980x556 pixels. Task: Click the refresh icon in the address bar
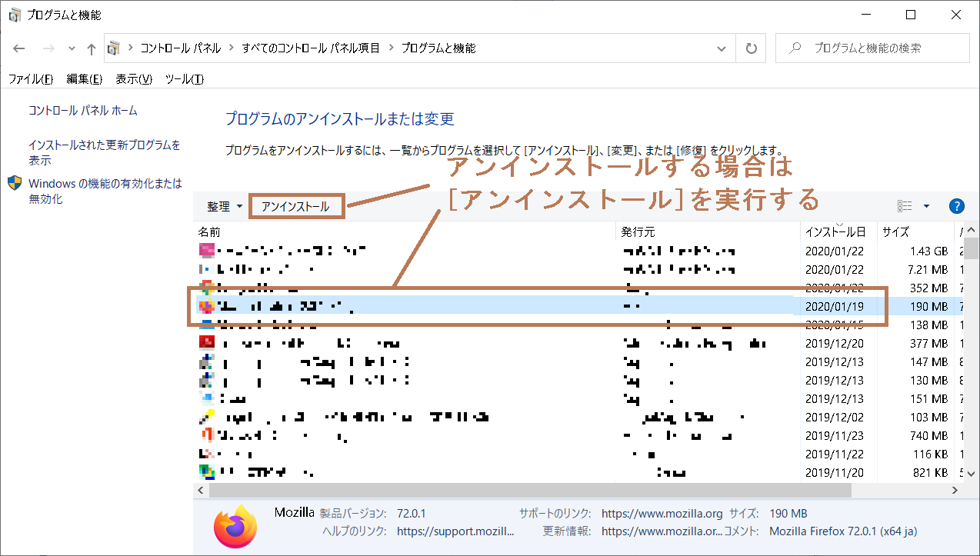tap(750, 48)
